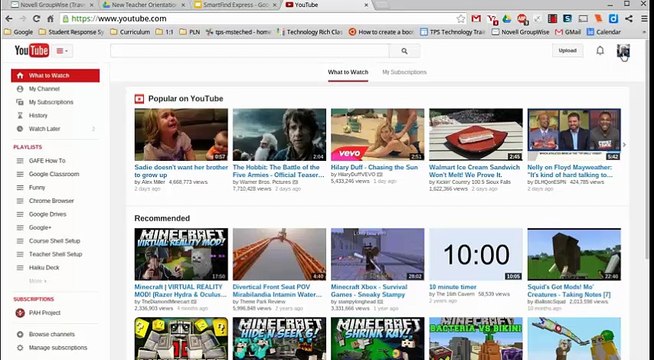654x360 pixels.
Task: Click the YouTube logo
Action: point(32,50)
